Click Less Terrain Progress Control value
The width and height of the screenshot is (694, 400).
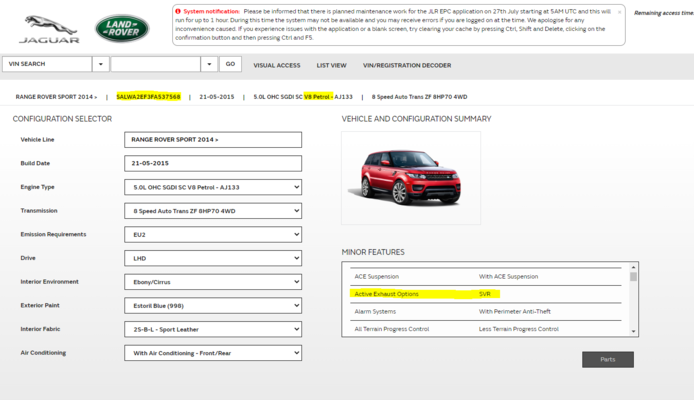click(519, 329)
